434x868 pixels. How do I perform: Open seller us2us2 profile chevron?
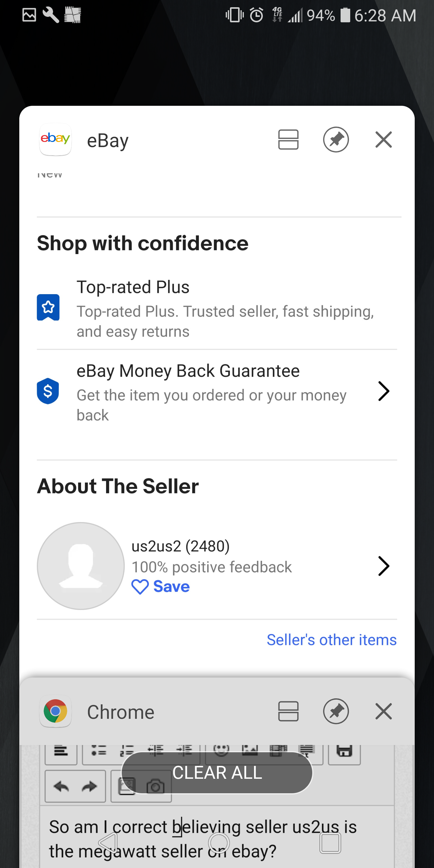tap(383, 566)
